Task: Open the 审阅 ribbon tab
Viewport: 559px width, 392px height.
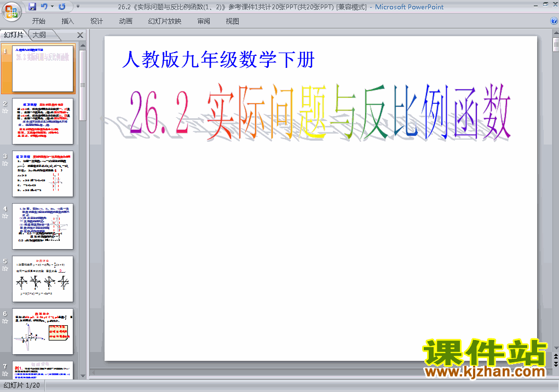Action: [204, 21]
